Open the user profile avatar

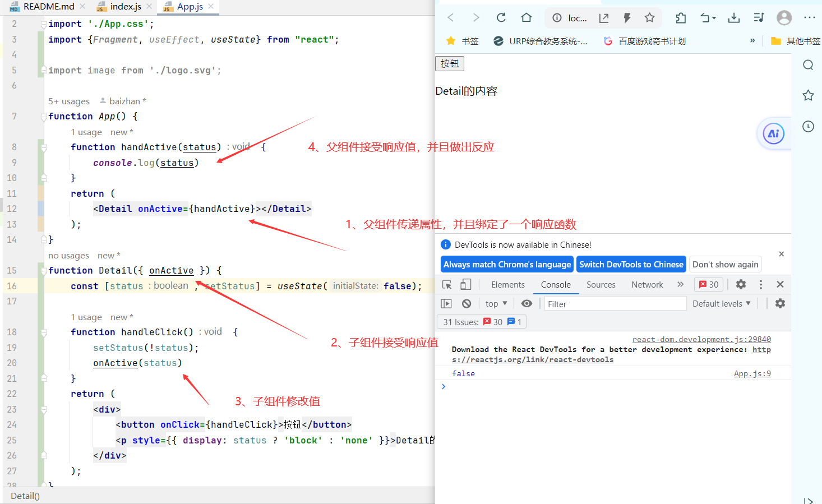(x=784, y=18)
